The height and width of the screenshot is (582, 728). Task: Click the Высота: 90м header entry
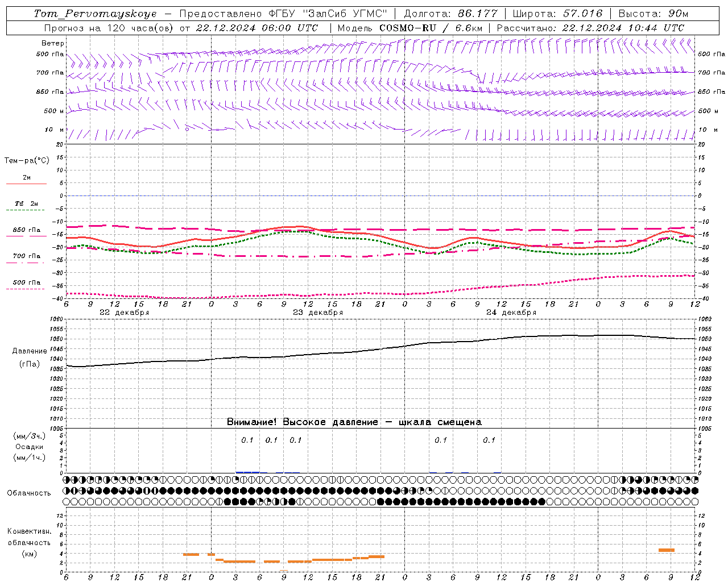click(653, 14)
